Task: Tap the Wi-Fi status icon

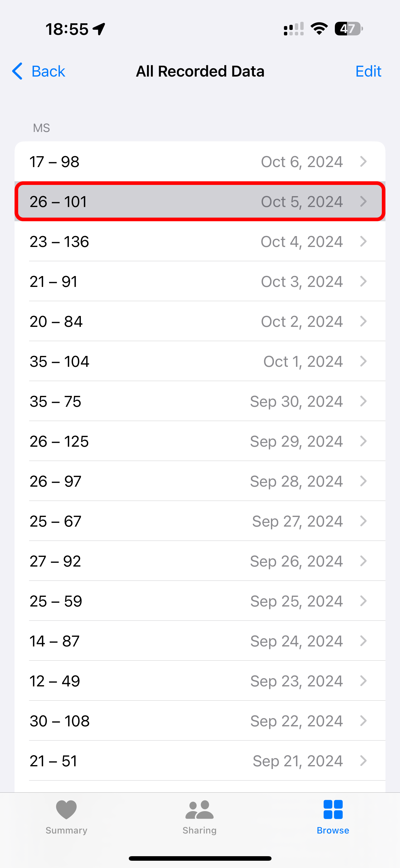Action: click(319, 29)
